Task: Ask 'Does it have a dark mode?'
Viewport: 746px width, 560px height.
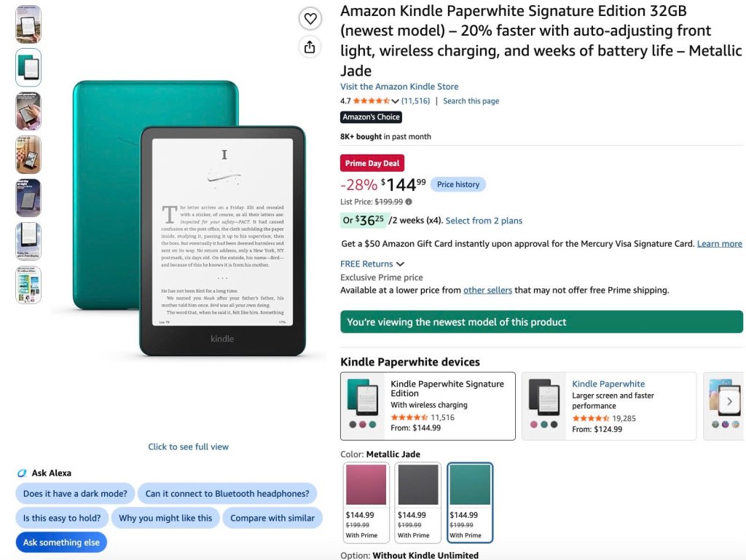Action: [x=75, y=494]
